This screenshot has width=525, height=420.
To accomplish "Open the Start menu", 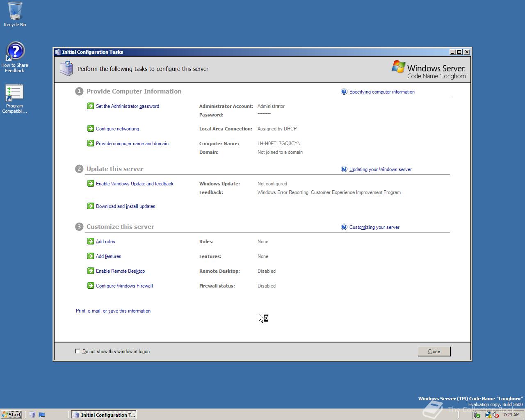I will 11,415.
